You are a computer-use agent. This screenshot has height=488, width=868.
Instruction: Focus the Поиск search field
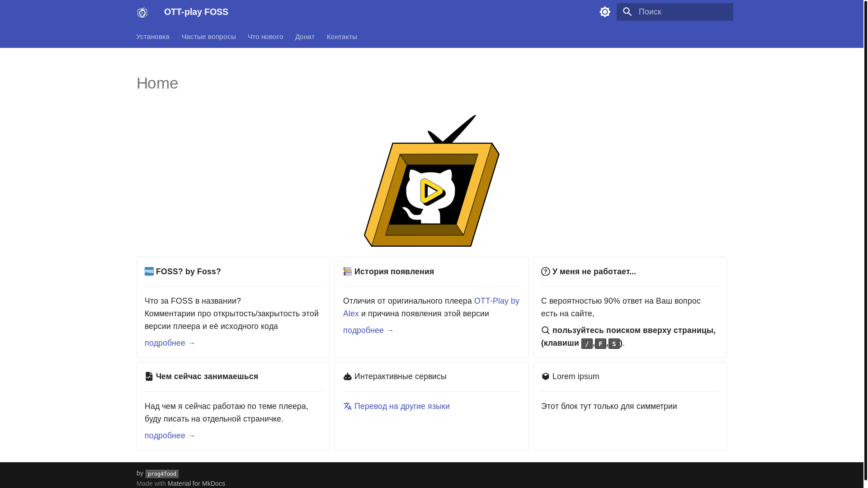click(x=675, y=12)
